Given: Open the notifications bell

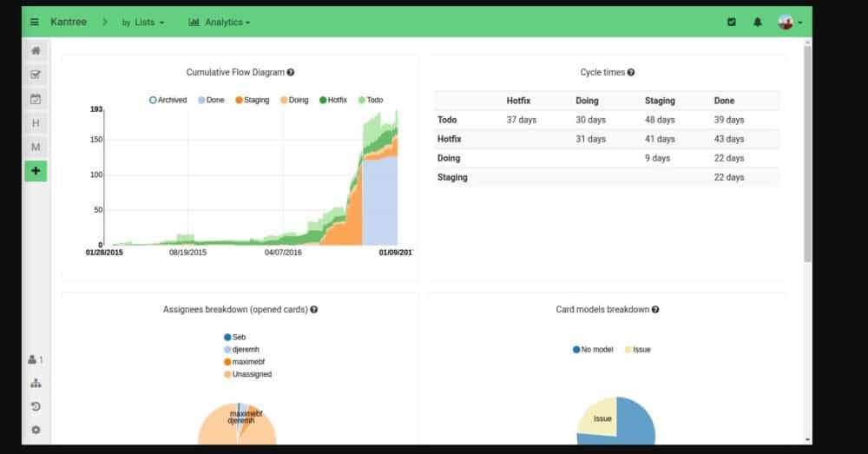Looking at the screenshot, I should (758, 23).
